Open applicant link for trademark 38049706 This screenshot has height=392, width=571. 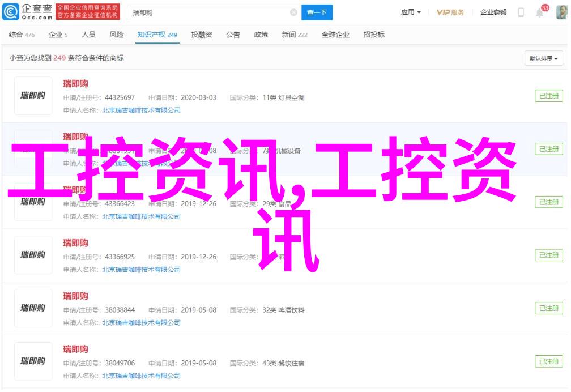pyautogui.click(x=141, y=376)
